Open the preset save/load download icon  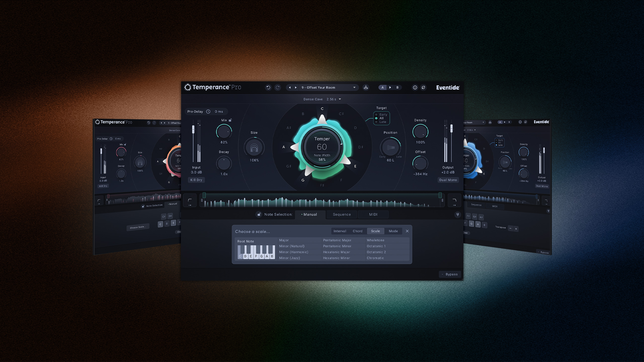(366, 87)
